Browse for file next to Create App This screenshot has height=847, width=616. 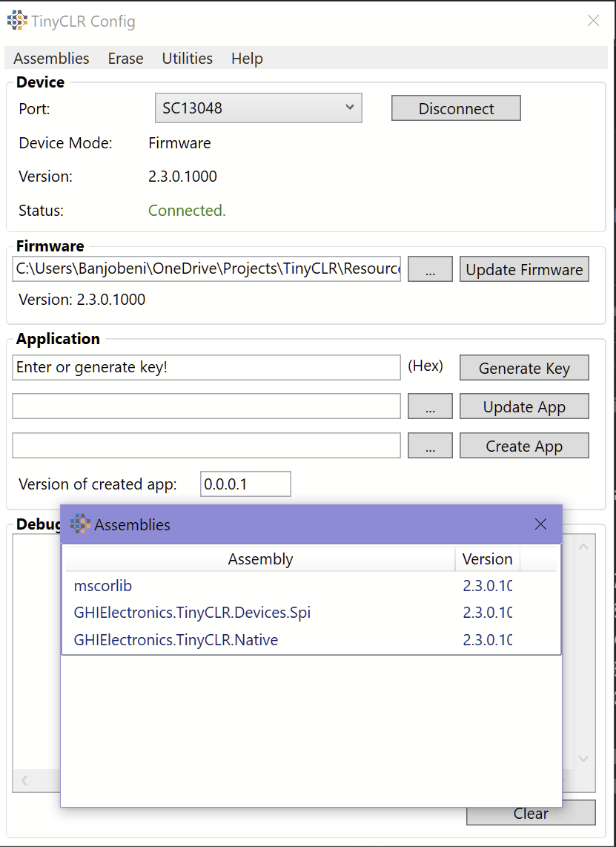coord(430,446)
